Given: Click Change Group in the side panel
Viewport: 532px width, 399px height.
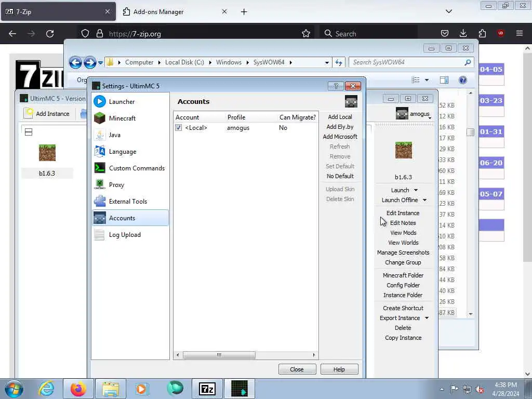Looking at the screenshot, I should pos(403,262).
